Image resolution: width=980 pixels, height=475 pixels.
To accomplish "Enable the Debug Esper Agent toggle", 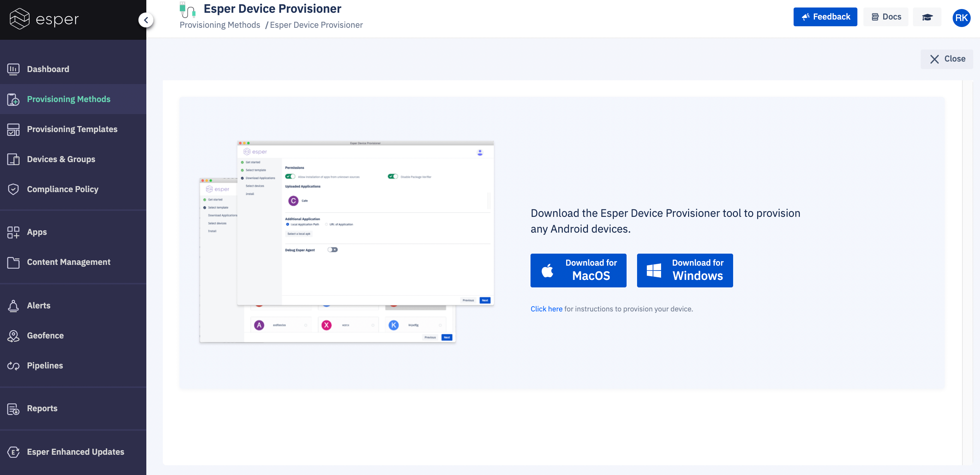I will pyautogui.click(x=332, y=250).
